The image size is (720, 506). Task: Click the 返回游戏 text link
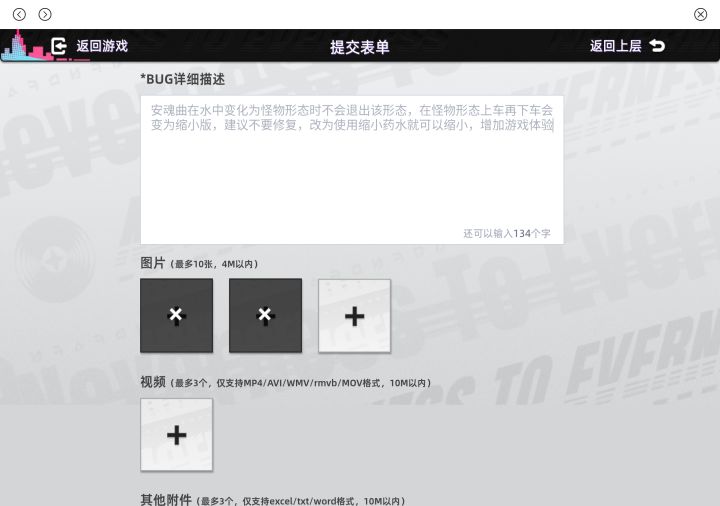pyautogui.click(x=102, y=46)
